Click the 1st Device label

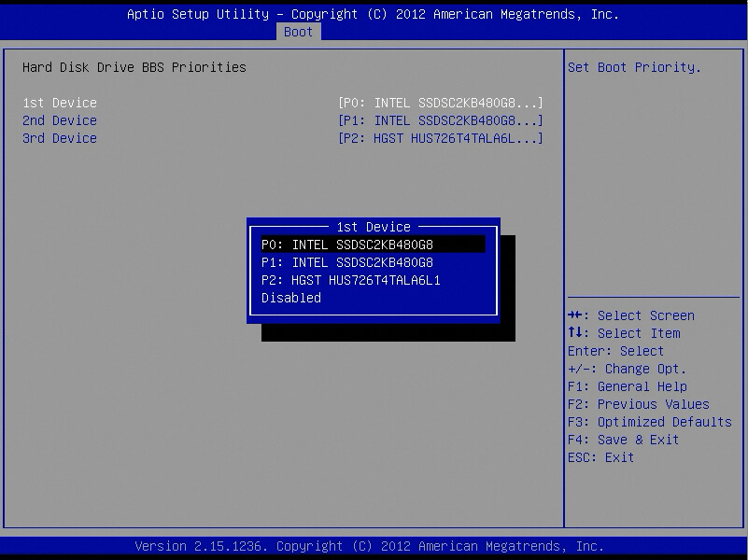click(60, 103)
